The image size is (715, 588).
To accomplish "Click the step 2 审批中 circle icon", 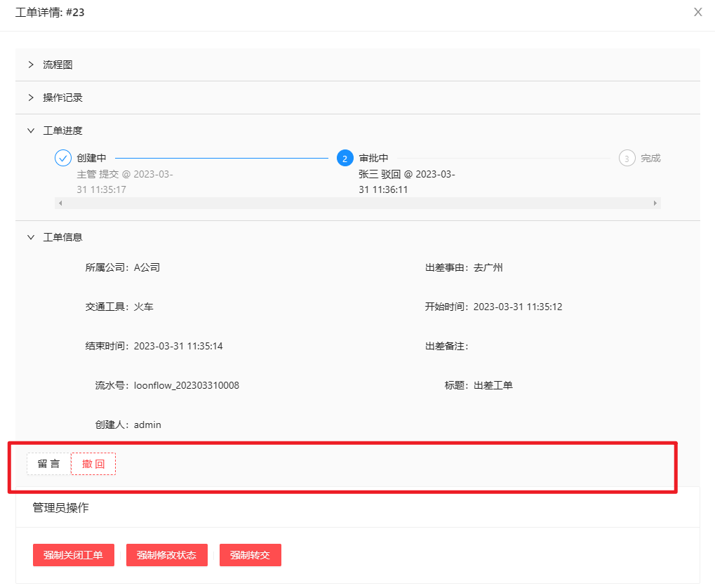I will pyautogui.click(x=345, y=159).
